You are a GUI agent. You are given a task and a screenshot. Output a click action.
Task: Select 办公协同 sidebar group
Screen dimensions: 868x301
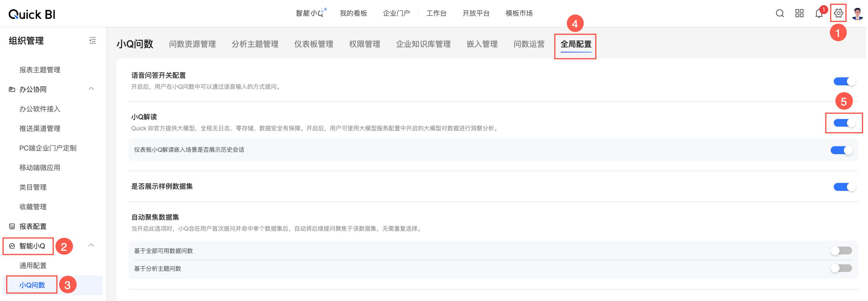pyautogui.click(x=33, y=89)
